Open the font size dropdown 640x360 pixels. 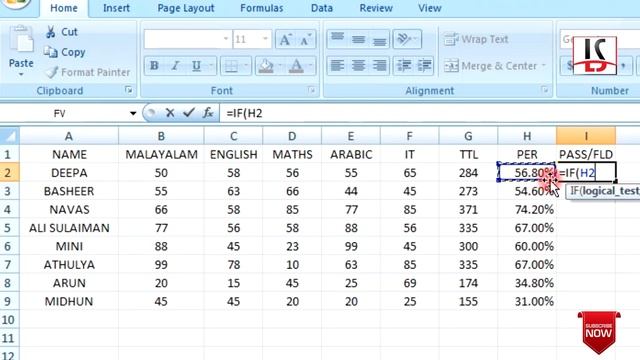pyautogui.click(x=265, y=39)
